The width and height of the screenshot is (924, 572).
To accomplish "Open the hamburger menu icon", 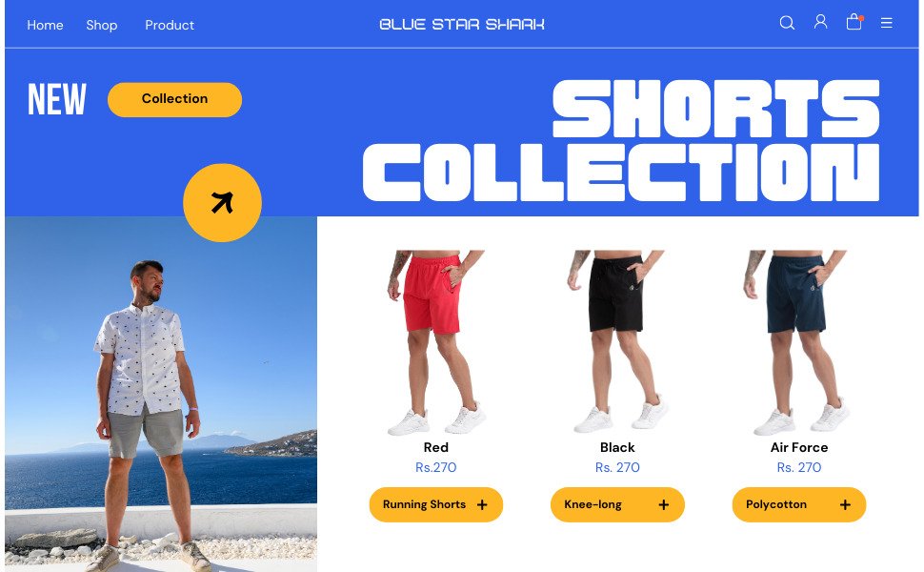I will [x=886, y=23].
